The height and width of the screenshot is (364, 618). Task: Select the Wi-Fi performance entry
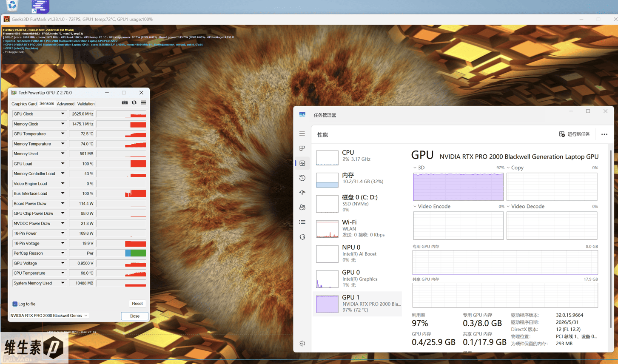pos(357,228)
